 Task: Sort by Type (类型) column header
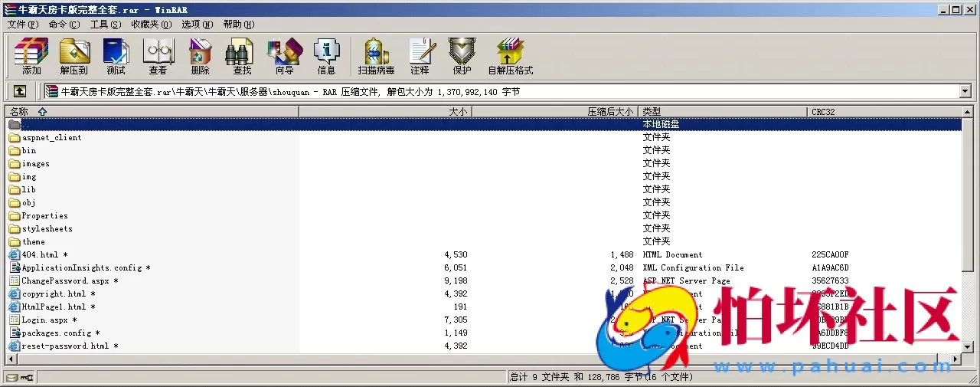coord(724,112)
